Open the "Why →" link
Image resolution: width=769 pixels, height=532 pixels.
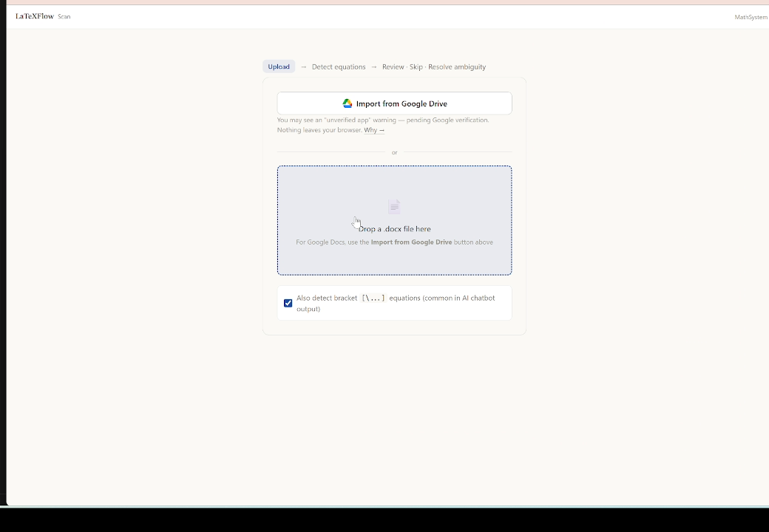coord(374,130)
